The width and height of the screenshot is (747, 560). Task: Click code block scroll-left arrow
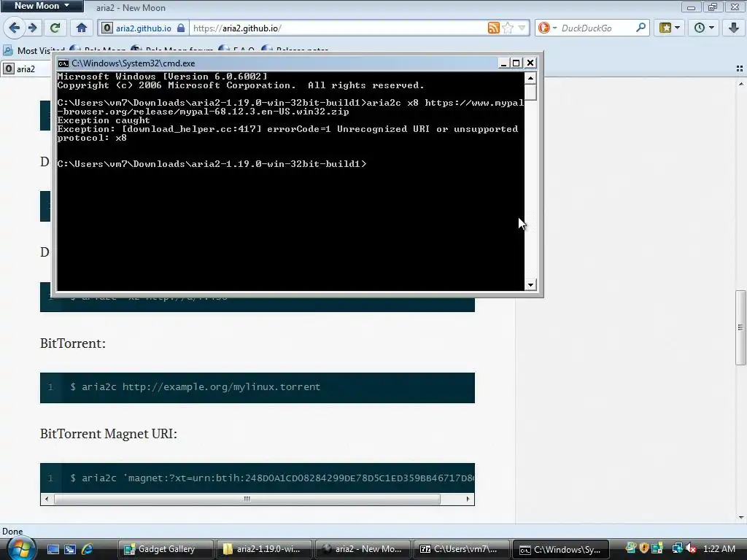(47, 499)
